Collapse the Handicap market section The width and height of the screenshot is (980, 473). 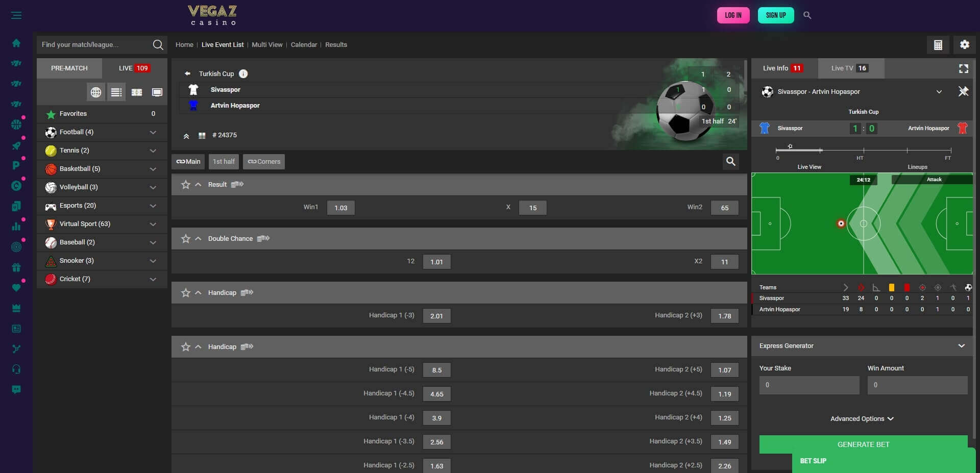(198, 292)
